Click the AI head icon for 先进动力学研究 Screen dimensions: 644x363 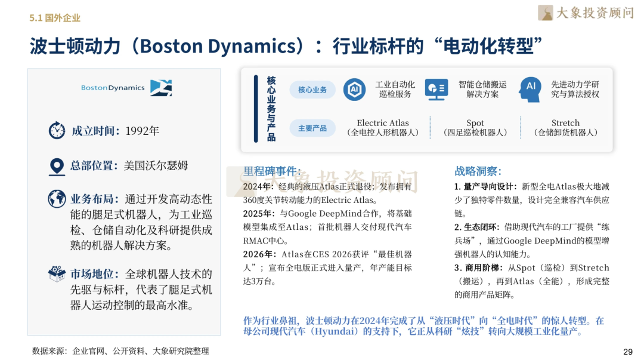click(x=530, y=89)
